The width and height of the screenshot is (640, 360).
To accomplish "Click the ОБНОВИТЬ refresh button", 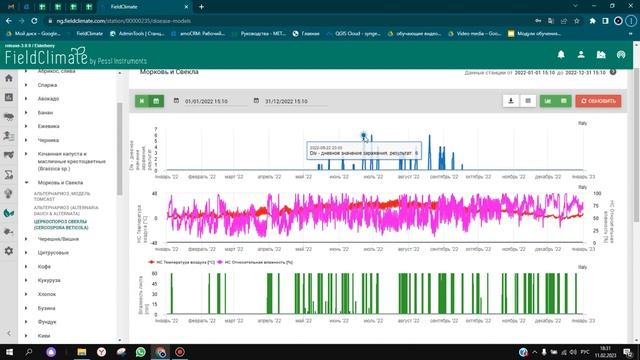I will [x=598, y=101].
